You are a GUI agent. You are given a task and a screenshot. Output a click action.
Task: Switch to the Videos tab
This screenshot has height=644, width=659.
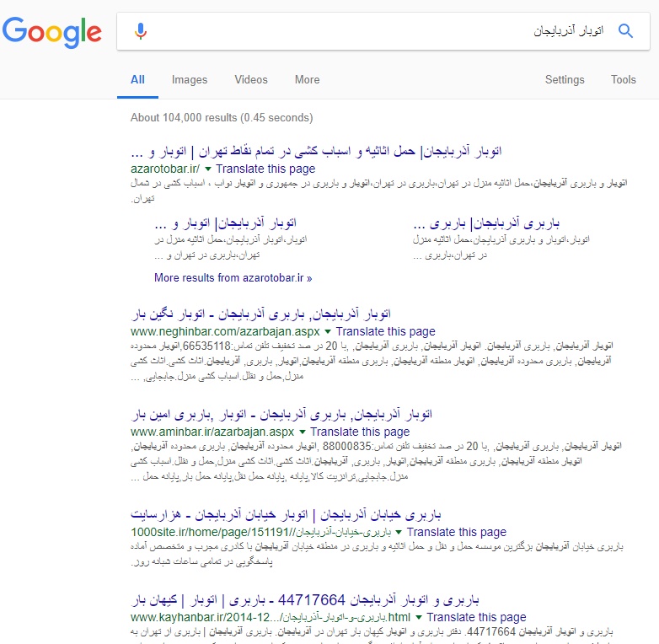pos(251,80)
